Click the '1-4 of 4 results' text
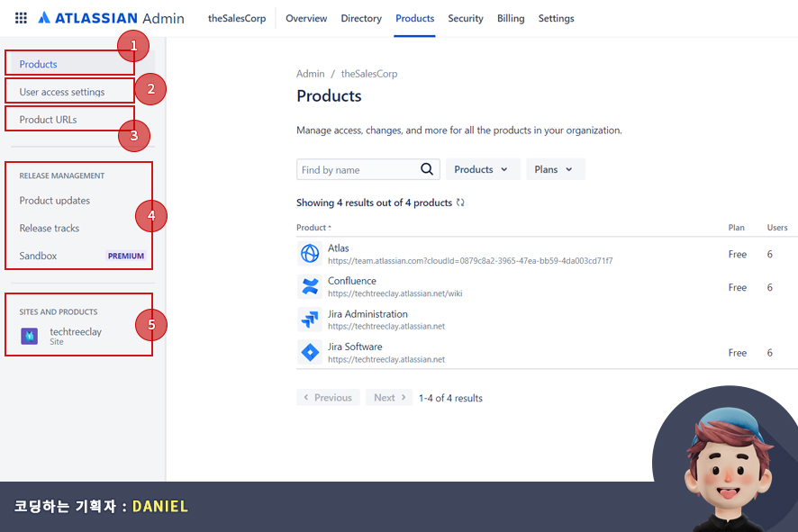Screen dimensions: 798x532 pos(450,398)
